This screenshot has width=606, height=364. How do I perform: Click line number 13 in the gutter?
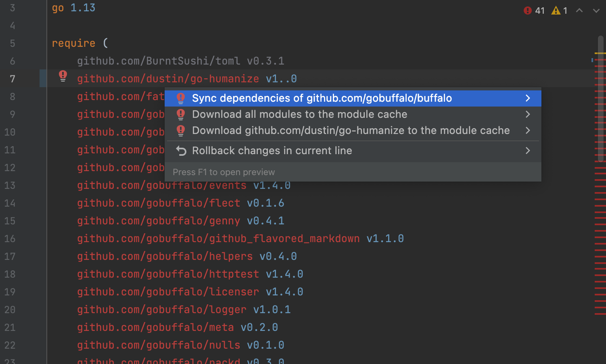tap(10, 185)
